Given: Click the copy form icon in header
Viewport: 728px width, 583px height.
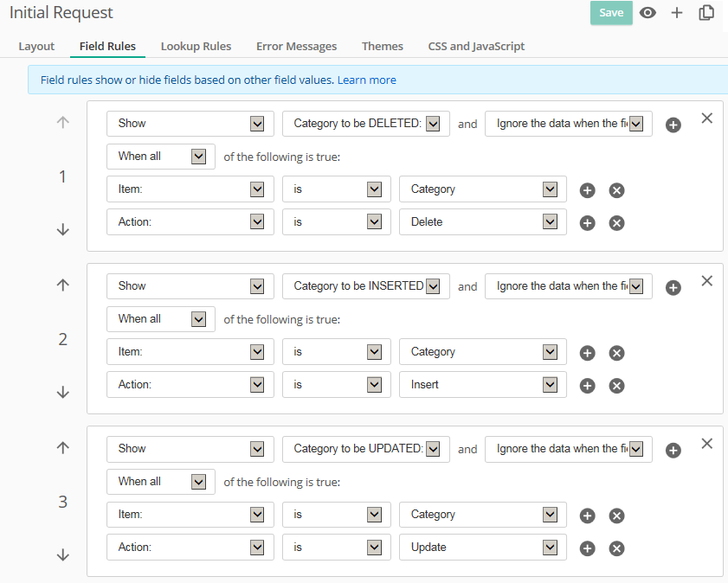Looking at the screenshot, I should [x=706, y=13].
